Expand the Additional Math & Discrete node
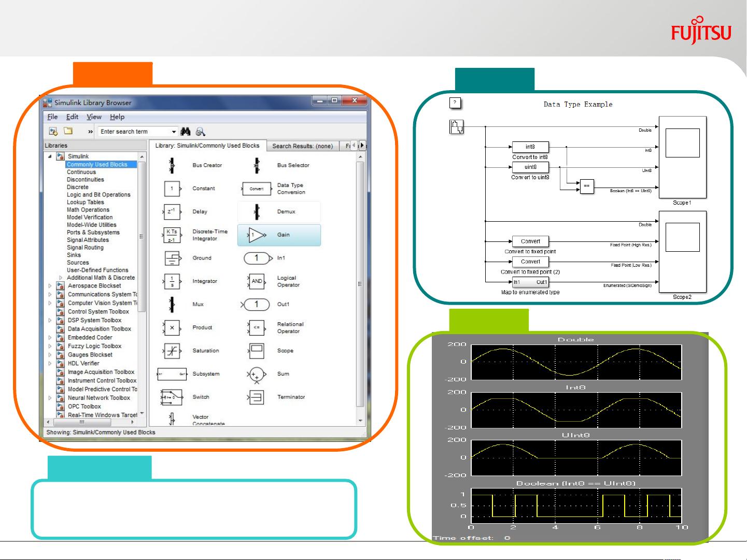The image size is (747, 560). point(61,278)
